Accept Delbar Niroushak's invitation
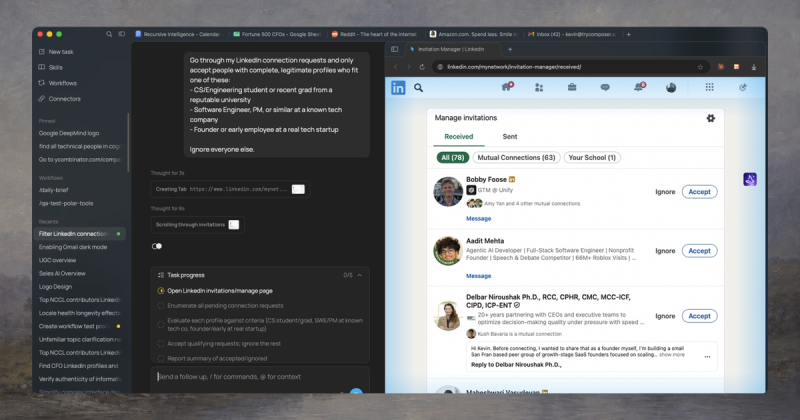Viewport: 800px width, 420px height. (699, 316)
